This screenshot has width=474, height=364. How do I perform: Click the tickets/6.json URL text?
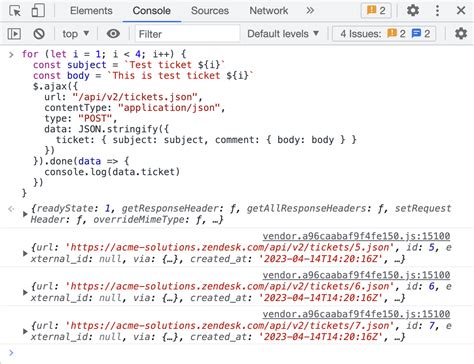229,286
